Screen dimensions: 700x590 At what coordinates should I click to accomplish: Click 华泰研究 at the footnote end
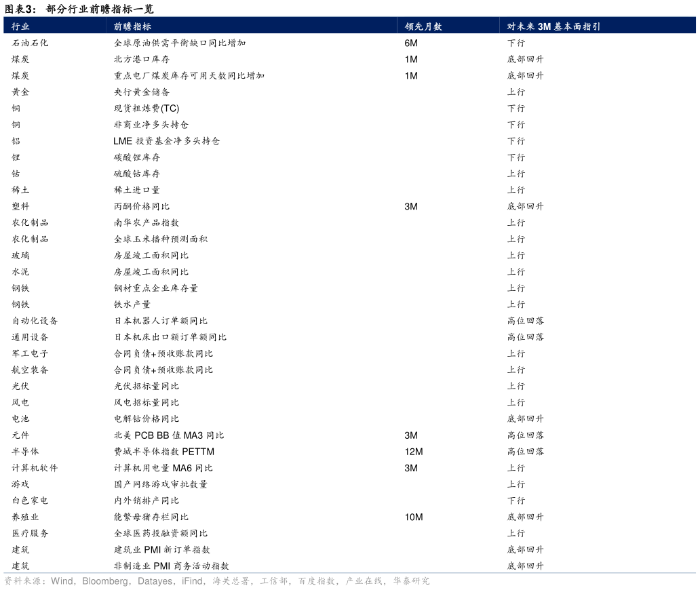pyautogui.click(x=411, y=581)
